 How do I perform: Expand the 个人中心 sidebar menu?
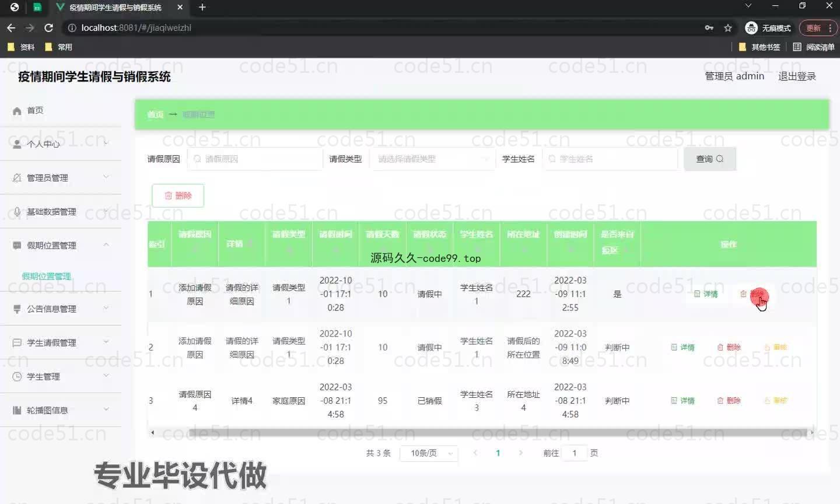point(61,144)
